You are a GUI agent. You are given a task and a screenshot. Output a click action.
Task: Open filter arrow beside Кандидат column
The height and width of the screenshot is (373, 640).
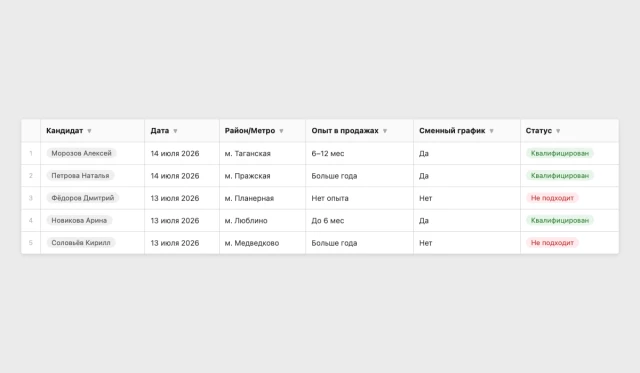(x=89, y=131)
